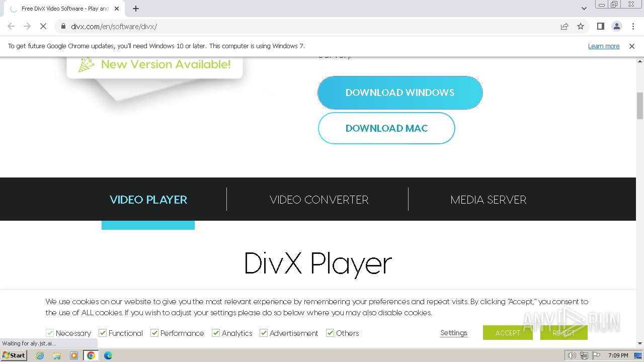This screenshot has height=362, width=644.
Task: Click the browser forward arrow
Action: point(27,26)
